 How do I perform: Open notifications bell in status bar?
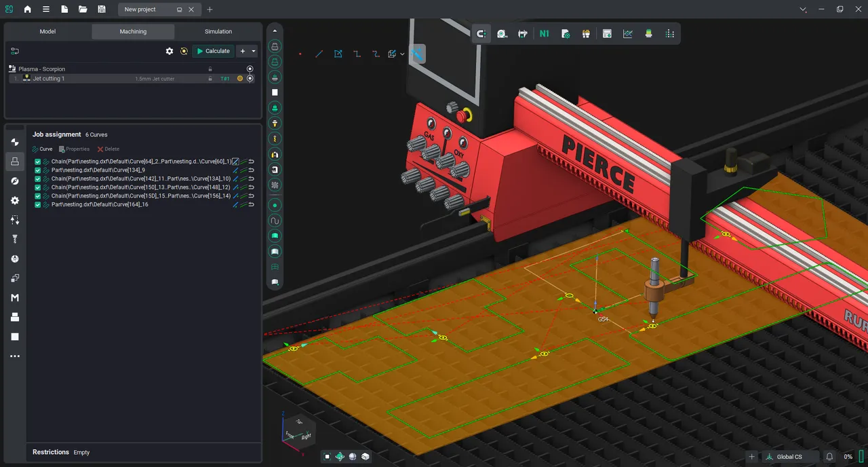(x=829, y=457)
